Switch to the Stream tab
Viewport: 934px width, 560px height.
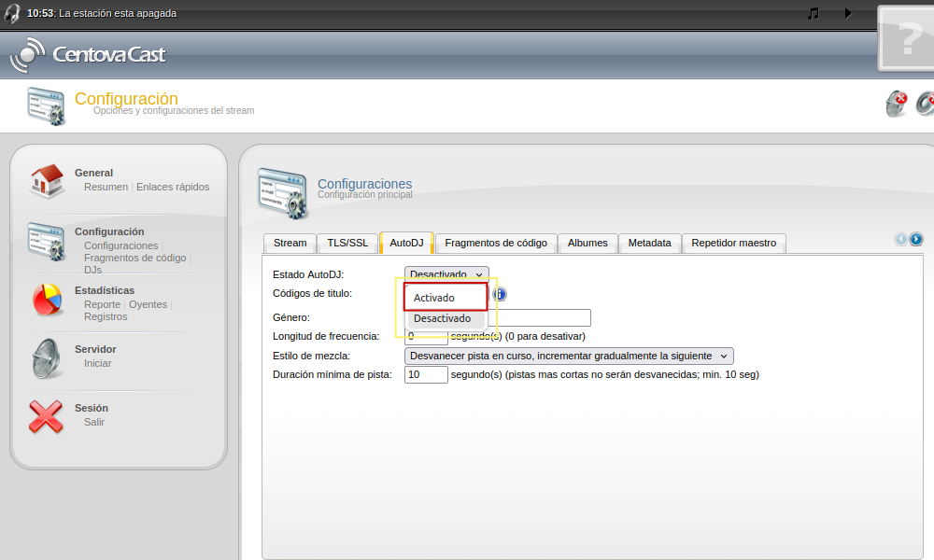click(x=290, y=243)
